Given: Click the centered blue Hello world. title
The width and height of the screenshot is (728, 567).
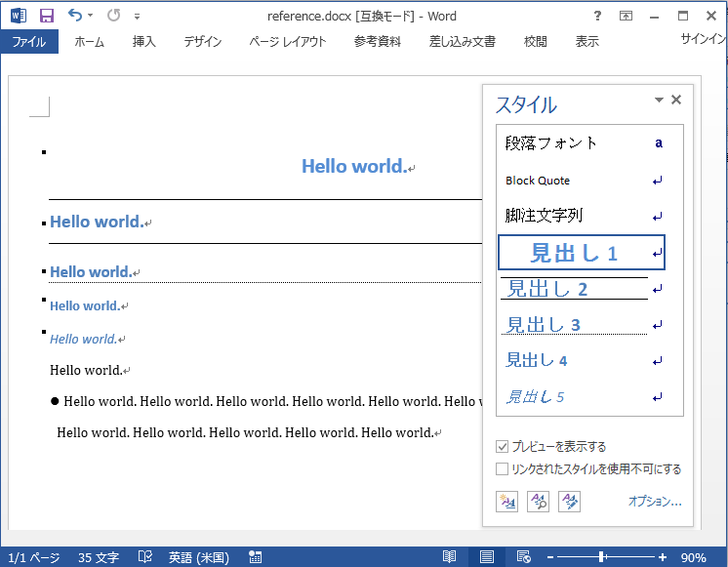Looking at the screenshot, I should tap(354, 166).
